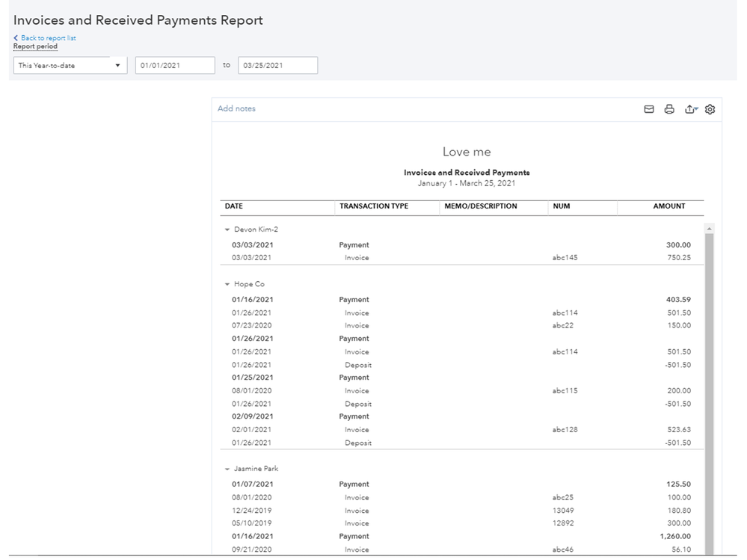Screen dimensions: 747x560
Task: Click Add notes on the report
Action: pos(236,108)
